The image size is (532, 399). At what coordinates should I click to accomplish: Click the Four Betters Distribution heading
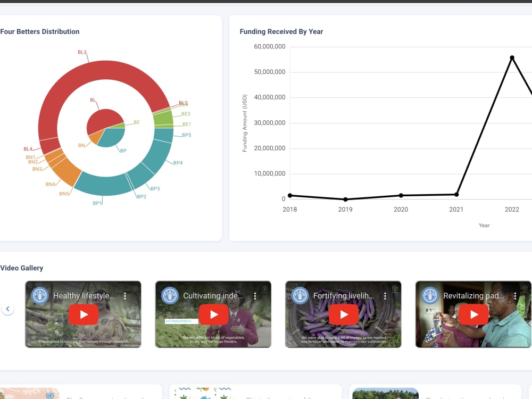coord(40,31)
